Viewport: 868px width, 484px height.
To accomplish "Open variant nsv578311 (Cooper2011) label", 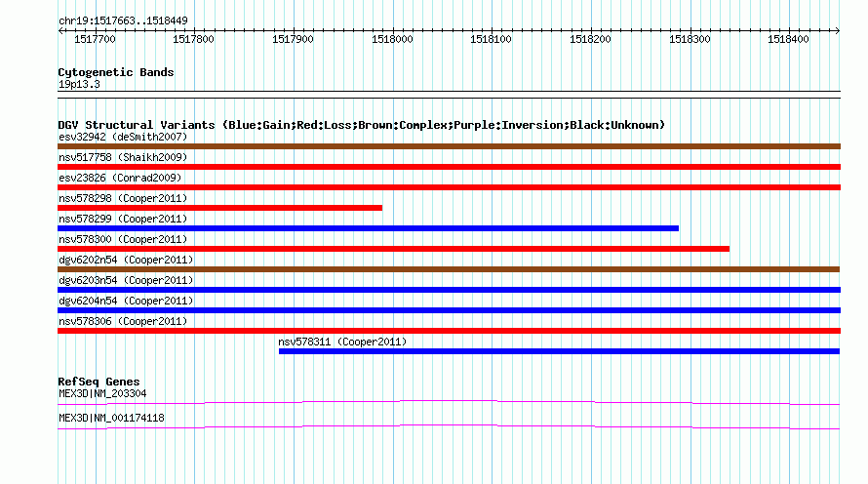I will click(x=342, y=342).
